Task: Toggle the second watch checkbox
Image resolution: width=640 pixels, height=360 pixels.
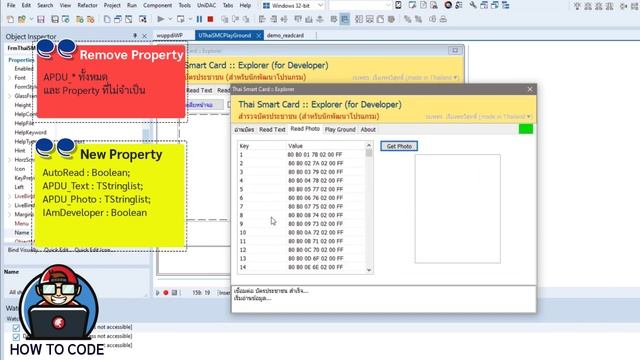Action: 16,336
